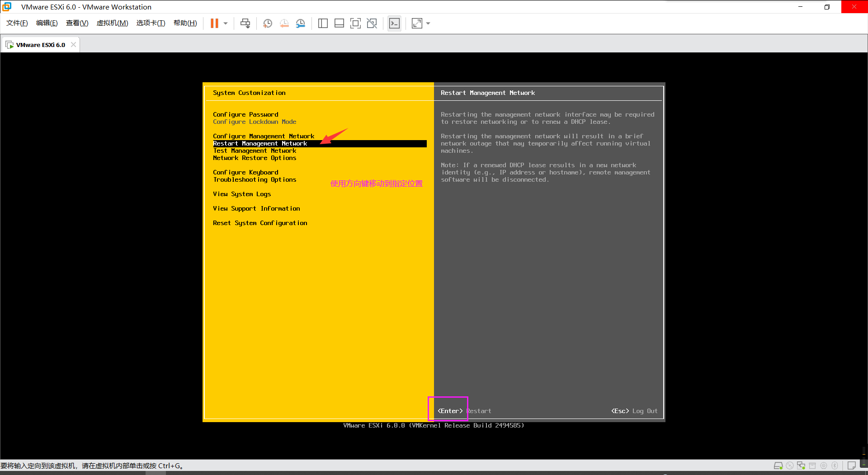
Task: Click the Send Ctrl+Alt+Del icon
Action: click(245, 24)
